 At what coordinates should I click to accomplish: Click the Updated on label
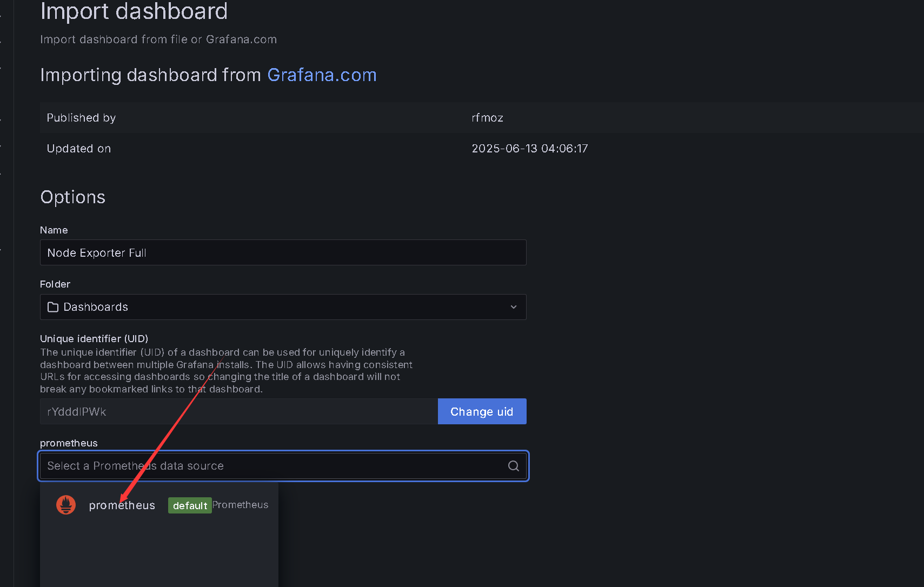coord(78,149)
